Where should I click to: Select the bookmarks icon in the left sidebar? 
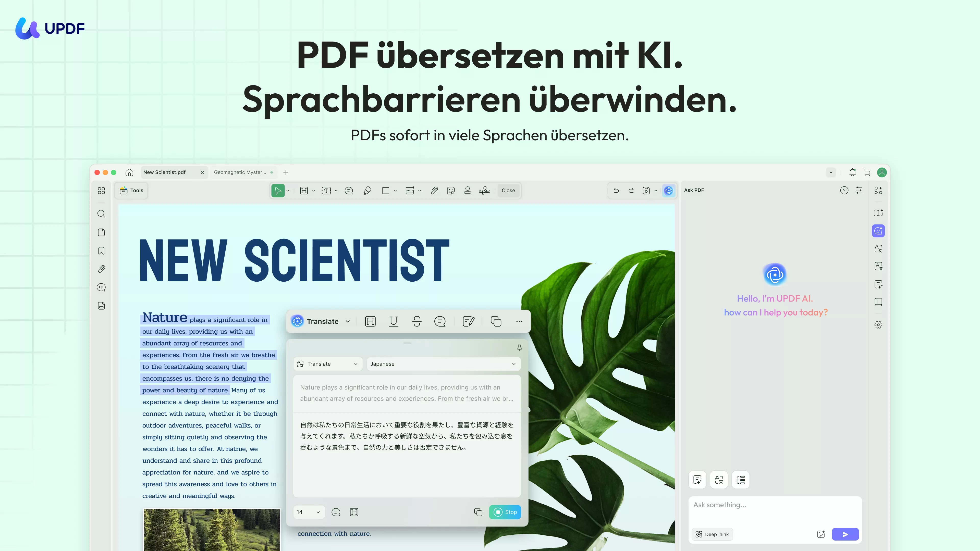pos(101,250)
